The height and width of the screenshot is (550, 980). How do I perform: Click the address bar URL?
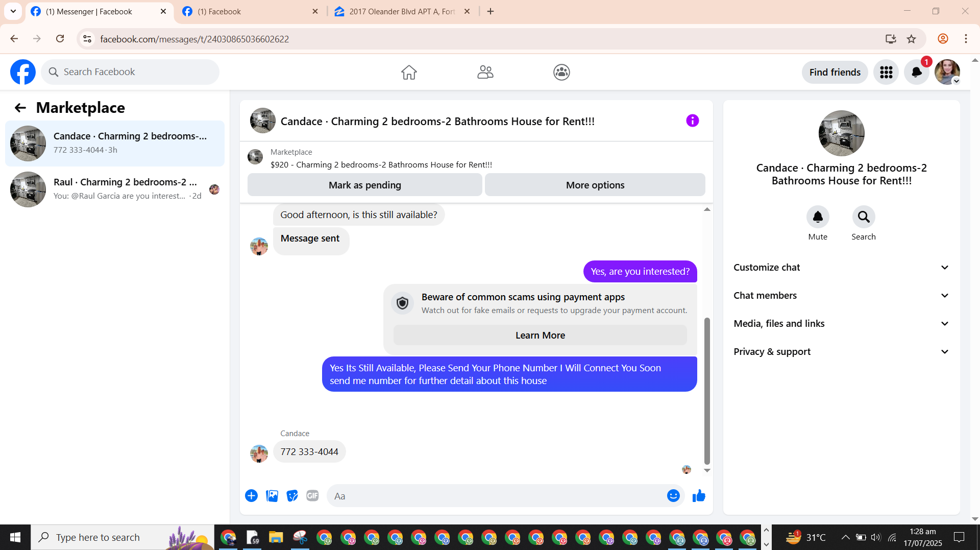194,39
